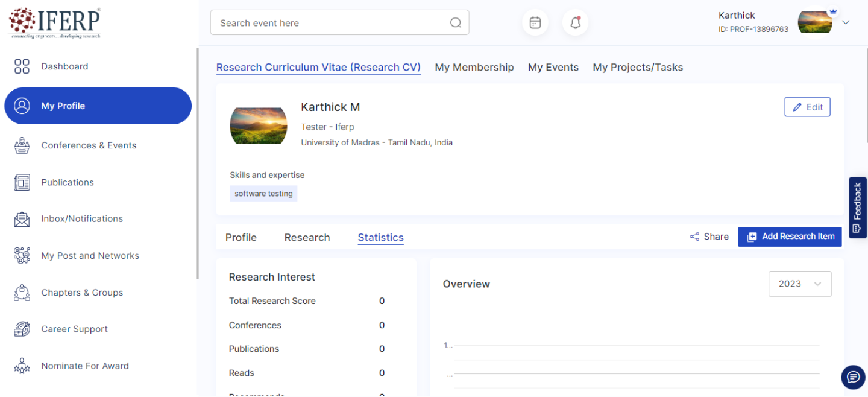Screen dimensions: 868x397
Task: Click Karthick M's profile picture
Action: (259, 125)
